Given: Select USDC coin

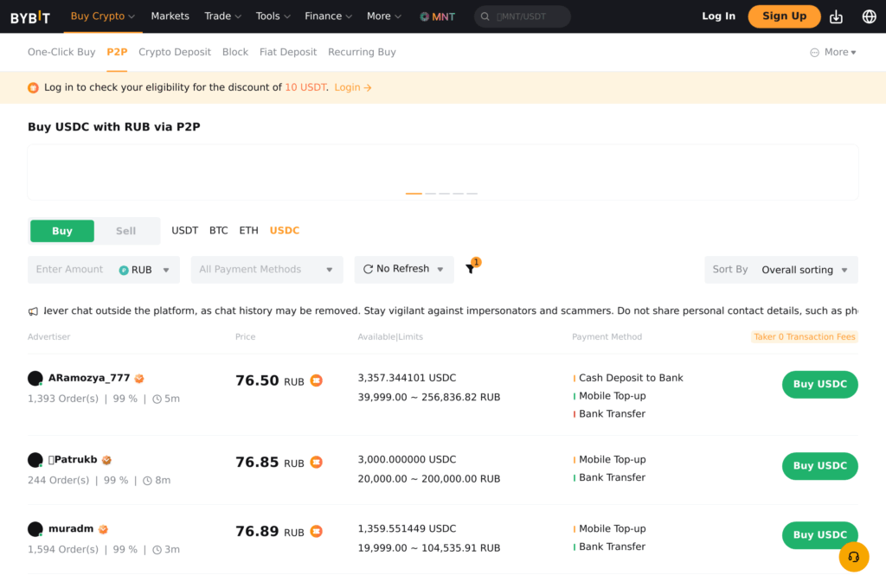Looking at the screenshot, I should click(x=284, y=231).
